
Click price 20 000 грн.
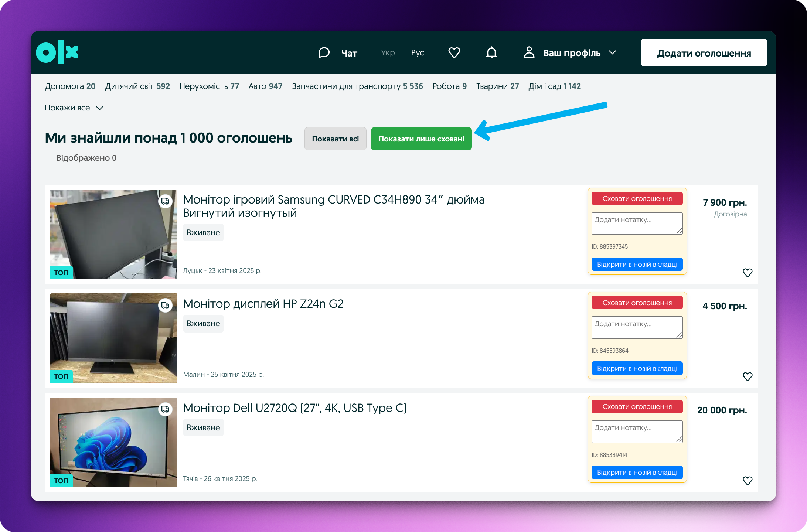[722, 410]
